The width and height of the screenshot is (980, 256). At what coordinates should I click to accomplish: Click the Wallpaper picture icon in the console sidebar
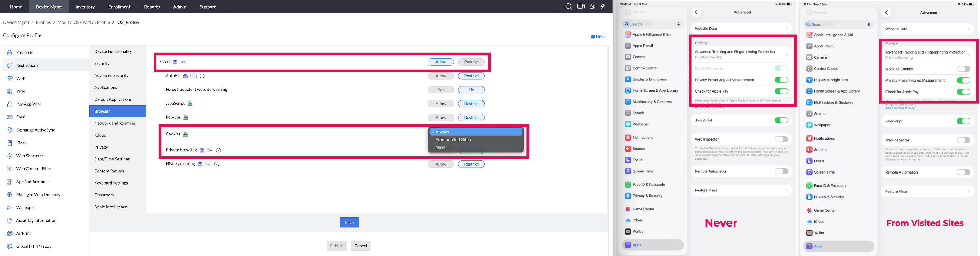[x=10, y=207]
